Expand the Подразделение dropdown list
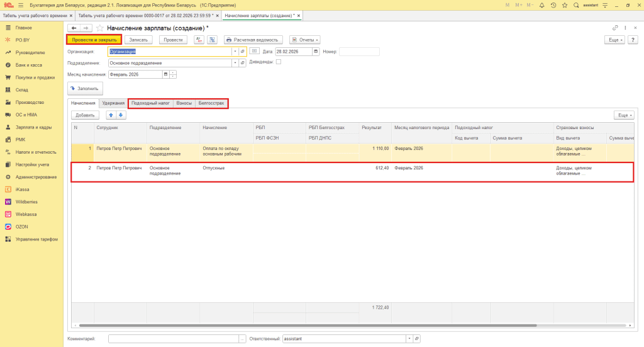 235,63
